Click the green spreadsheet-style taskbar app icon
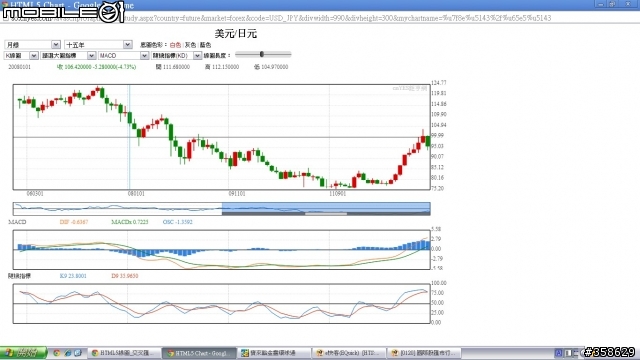This screenshot has width=640, height=360. pos(244,353)
